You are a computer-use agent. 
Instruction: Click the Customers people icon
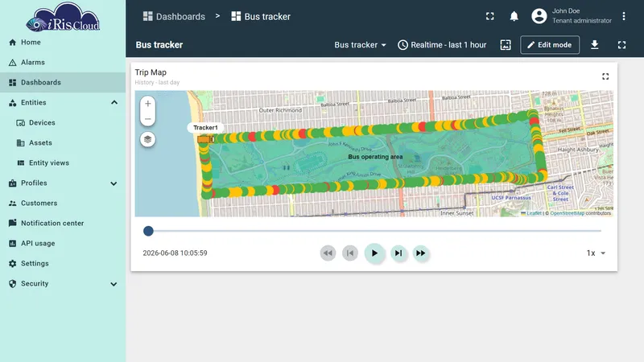[x=12, y=204]
